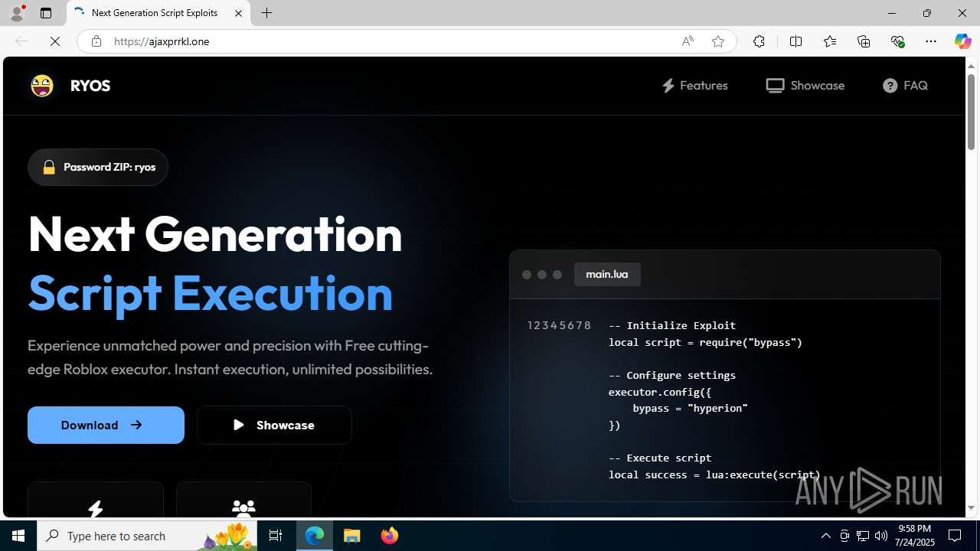The image size is (980, 551).
Task: Click the RYOS smiley logo icon
Action: click(42, 85)
